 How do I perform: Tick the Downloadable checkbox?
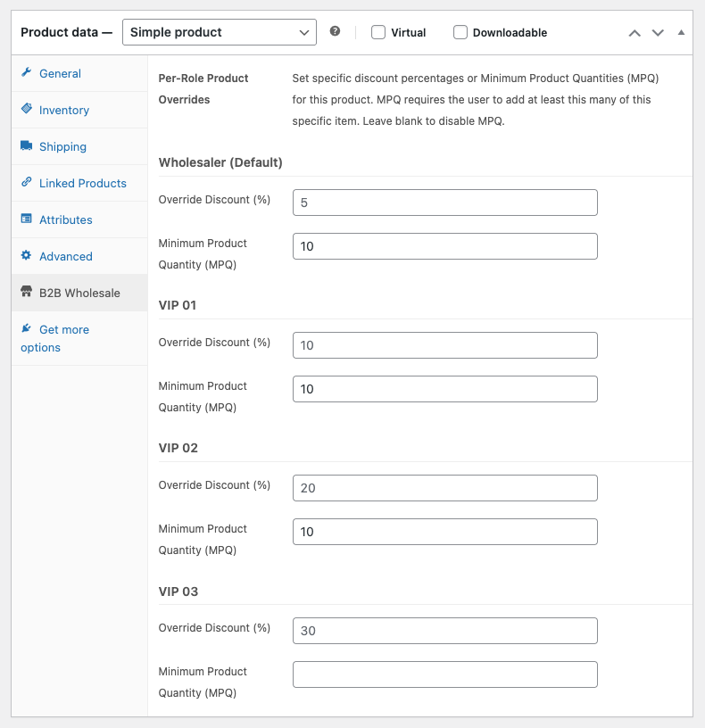pos(460,32)
